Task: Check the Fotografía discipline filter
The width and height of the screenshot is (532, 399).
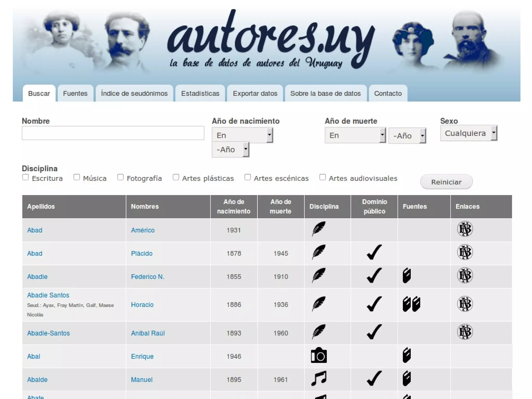Action: (120, 177)
